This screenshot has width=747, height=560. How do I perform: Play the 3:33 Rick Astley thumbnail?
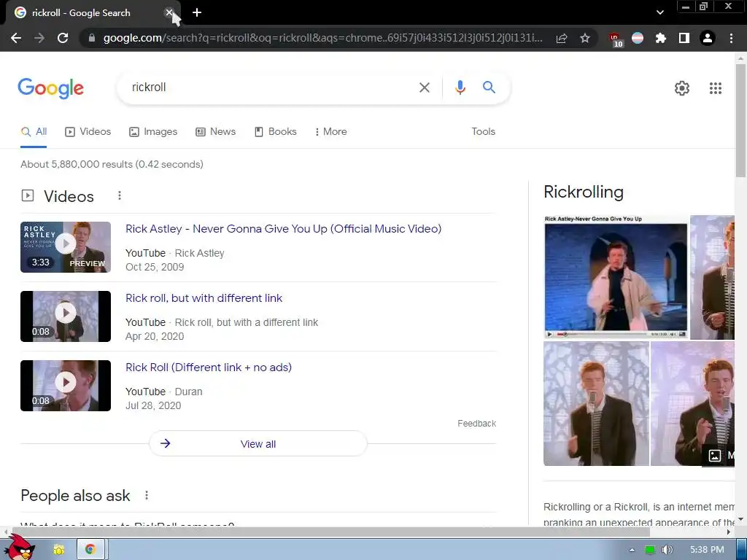click(66, 247)
